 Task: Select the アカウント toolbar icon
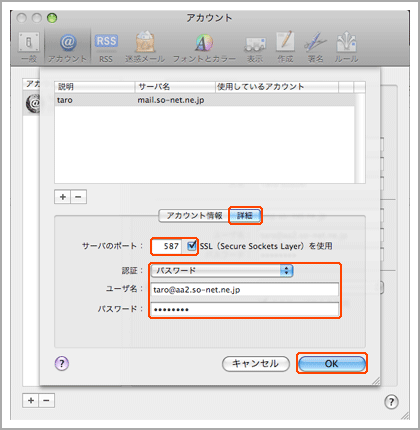tap(68, 47)
